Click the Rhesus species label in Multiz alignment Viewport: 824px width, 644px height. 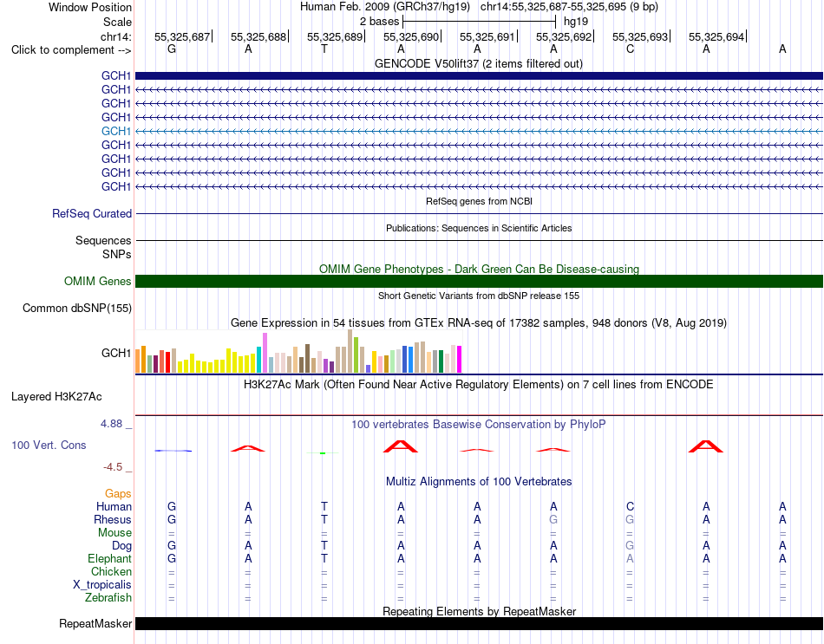coord(113,520)
